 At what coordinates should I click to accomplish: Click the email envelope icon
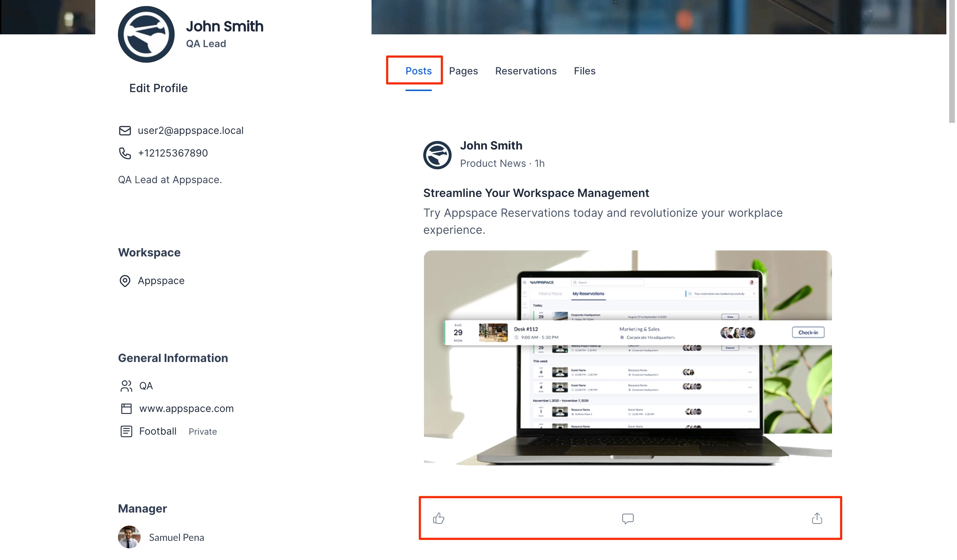(x=125, y=131)
